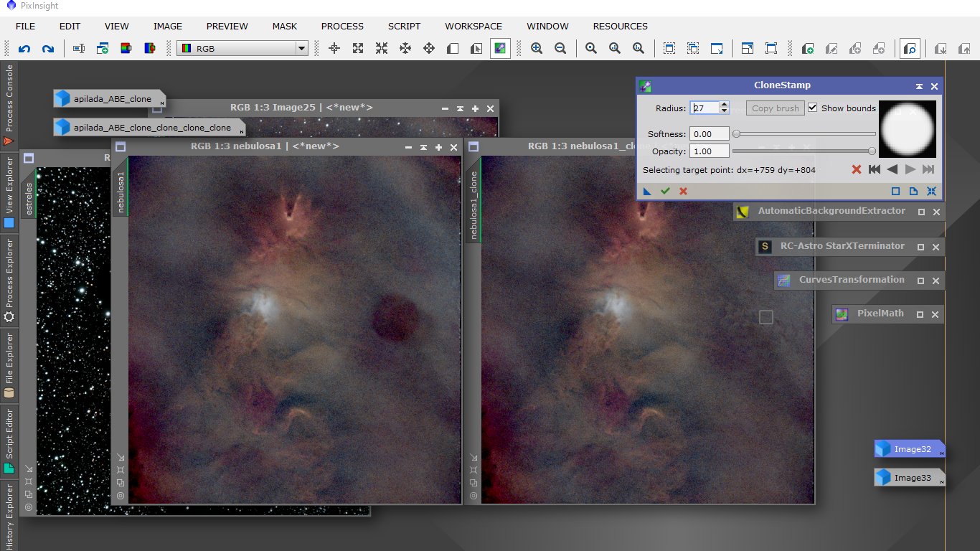The height and width of the screenshot is (551, 980).
Task: Expand the CurvesTransformation icon window
Action: [920, 281]
